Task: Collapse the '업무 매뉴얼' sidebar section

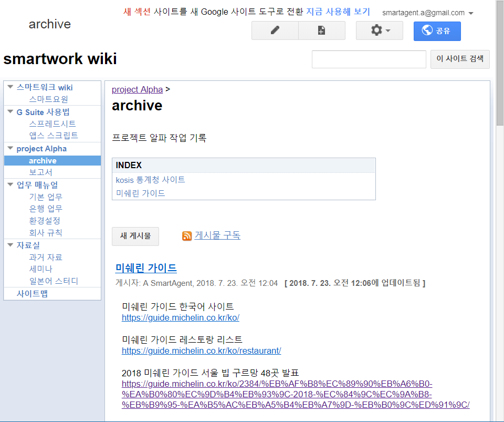Action: click(x=9, y=184)
